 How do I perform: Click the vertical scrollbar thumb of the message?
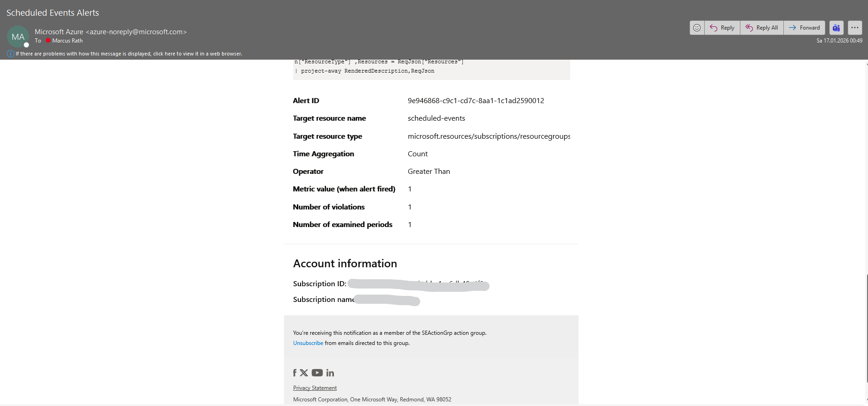[866, 328]
